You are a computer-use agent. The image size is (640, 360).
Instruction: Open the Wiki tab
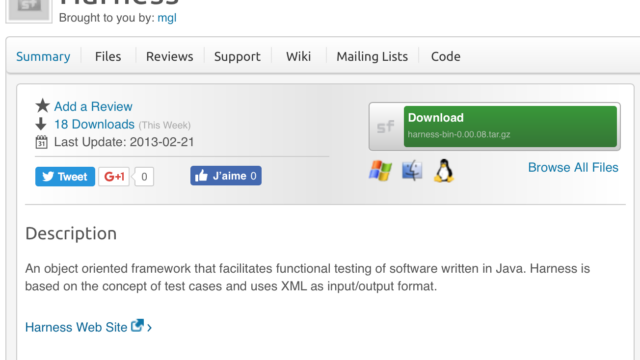(x=298, y=56)
